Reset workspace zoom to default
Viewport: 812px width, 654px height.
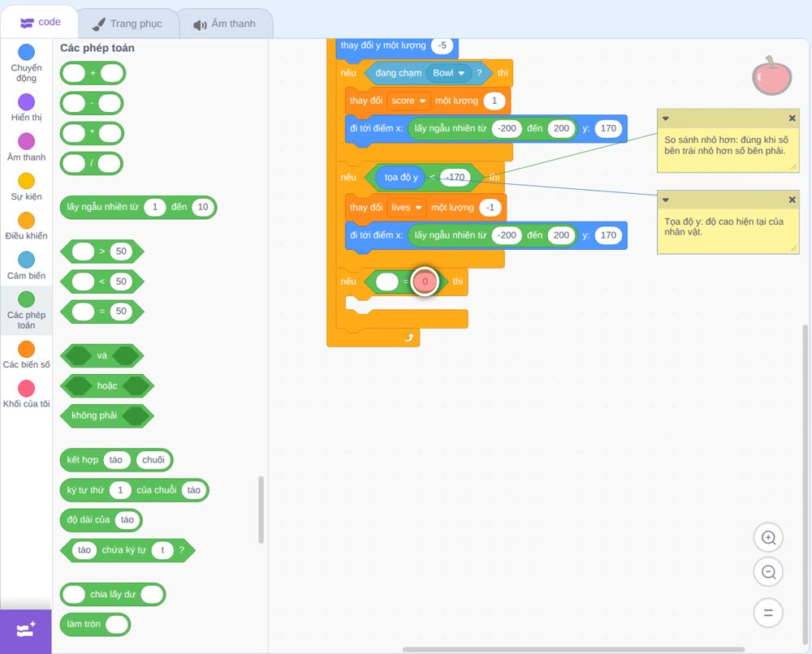[x=768, y=613]
